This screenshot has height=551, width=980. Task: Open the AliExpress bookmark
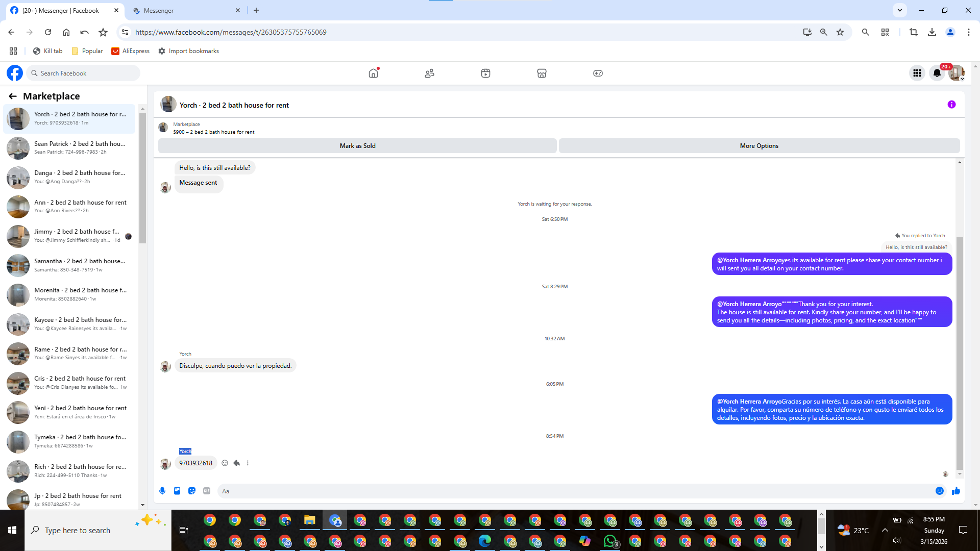point(131,51)
